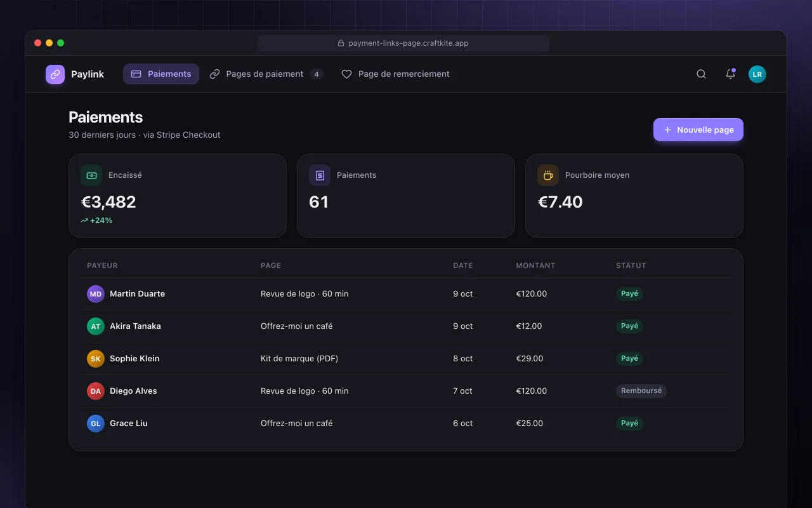The image size is (812, 508).
Task: Click Grace Liu's GL avatar
Action: tap(95, 424)
